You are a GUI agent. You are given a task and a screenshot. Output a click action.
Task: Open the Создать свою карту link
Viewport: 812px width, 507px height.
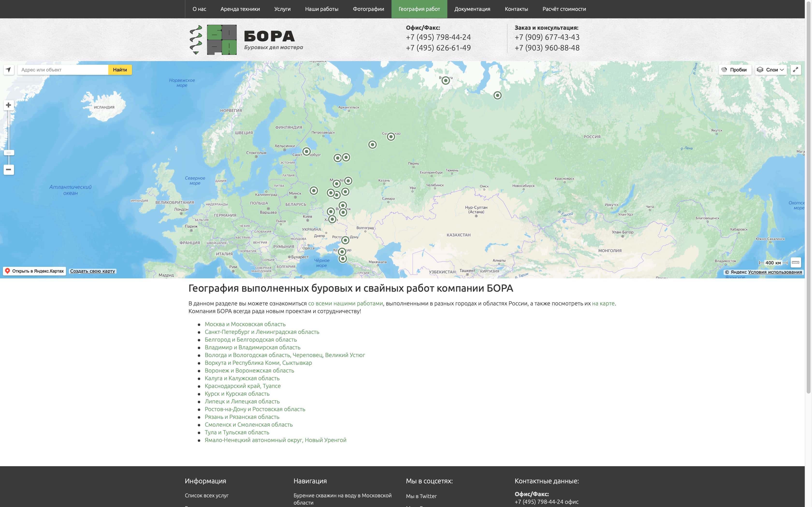pos(93,271)
